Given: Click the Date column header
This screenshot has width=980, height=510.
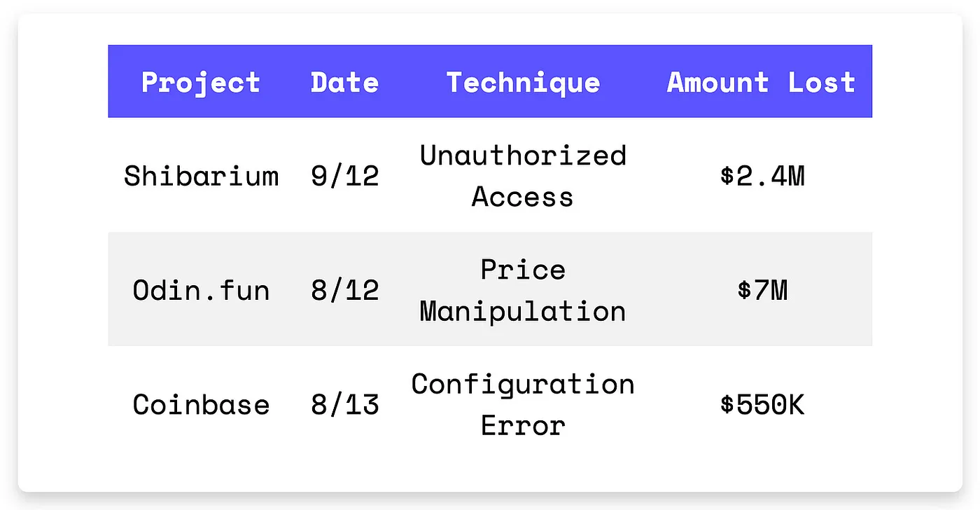Looking at the screenshot, I should (x=344, y=83).
